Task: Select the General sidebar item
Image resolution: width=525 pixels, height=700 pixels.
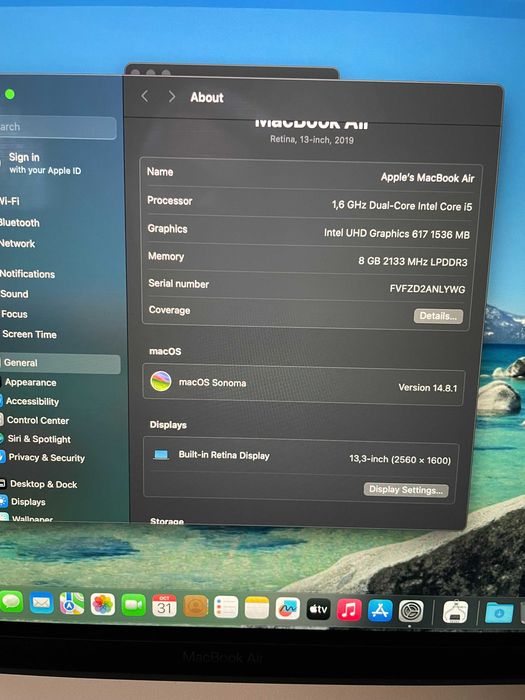Action: pyautogui.click(x=60, y=363)
